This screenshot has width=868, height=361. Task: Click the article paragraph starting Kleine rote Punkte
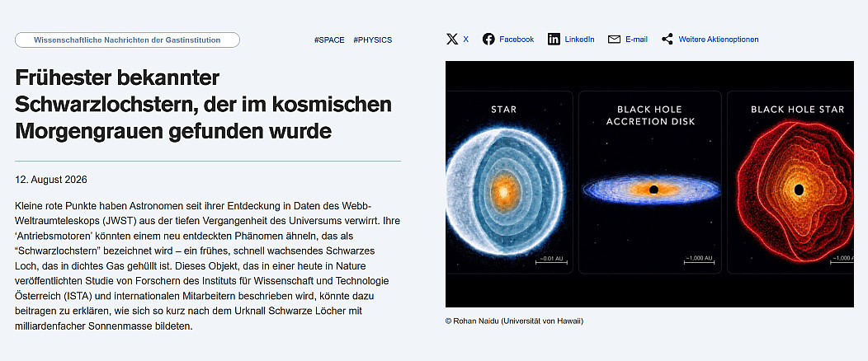click(208, 266)
